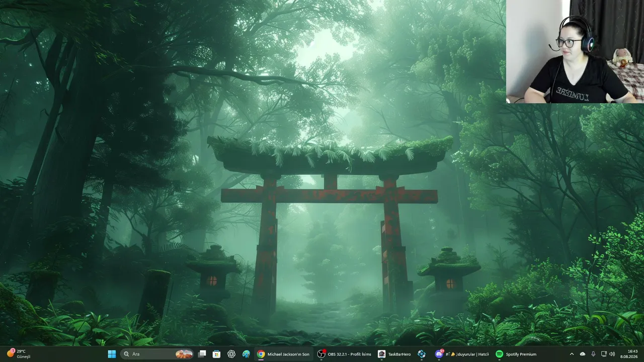Click the Ara search box on taskbar

(157, 354)
